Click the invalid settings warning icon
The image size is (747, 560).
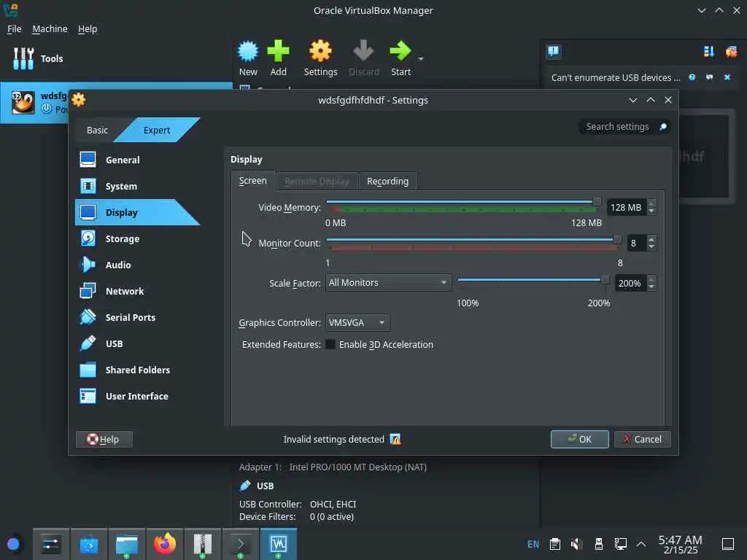395,439
